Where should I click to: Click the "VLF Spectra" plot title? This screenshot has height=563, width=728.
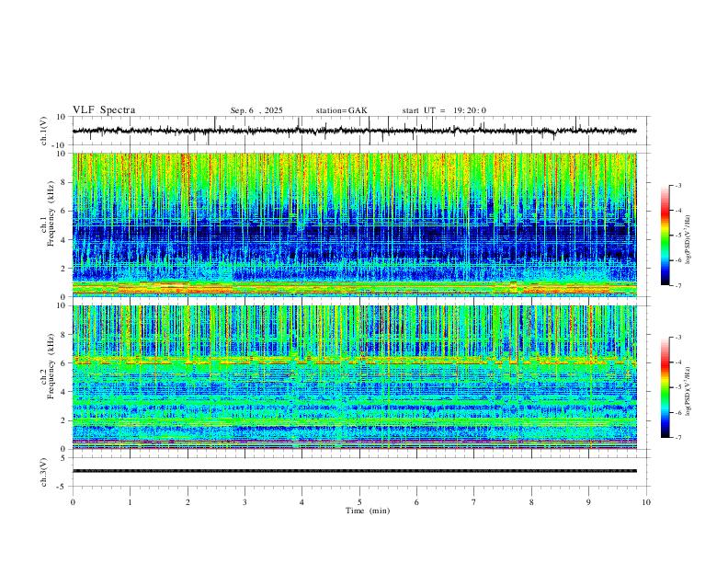pos(104,110)
